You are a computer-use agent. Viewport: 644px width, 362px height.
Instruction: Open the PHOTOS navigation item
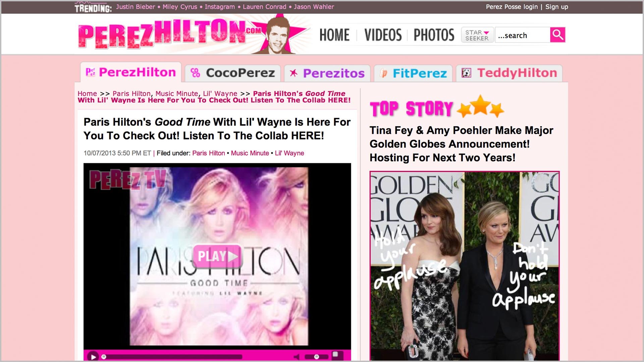tap(434, 35)
